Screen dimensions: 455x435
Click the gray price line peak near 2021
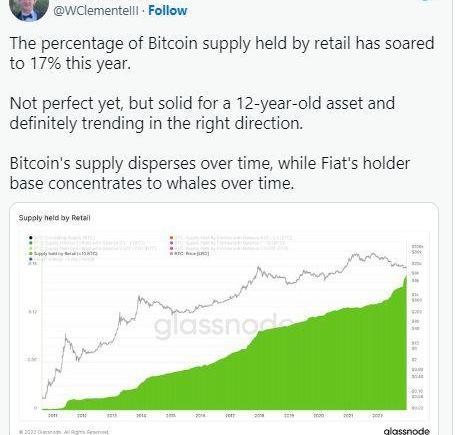click(x=354, y=254)
